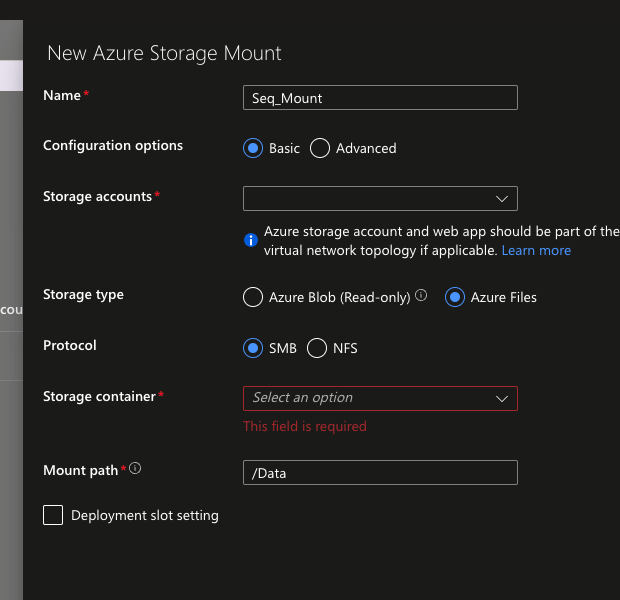Click the red 'This field is required' message
620x600 pixels.
point(305,426)
